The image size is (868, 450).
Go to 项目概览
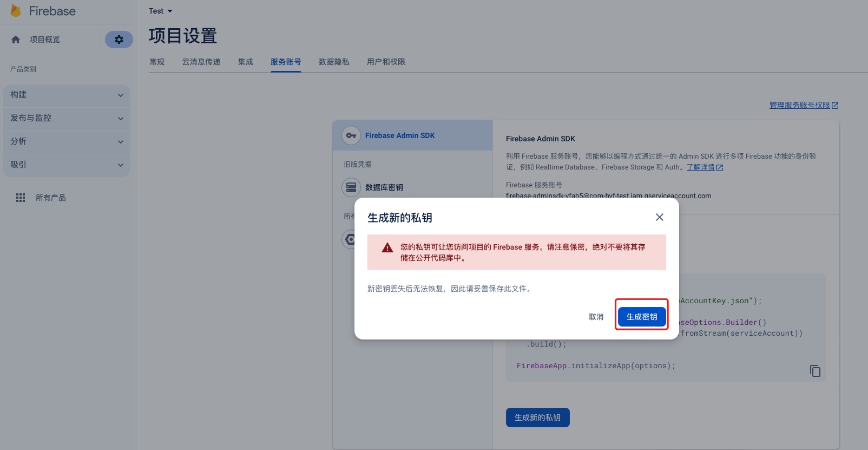tap(45, 40)
